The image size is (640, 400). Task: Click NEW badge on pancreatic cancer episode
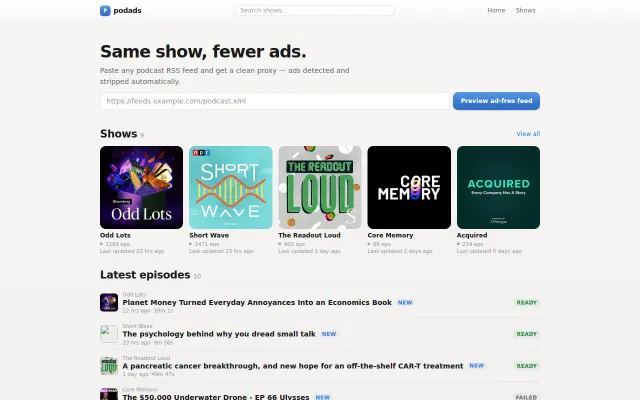(476, 366)
